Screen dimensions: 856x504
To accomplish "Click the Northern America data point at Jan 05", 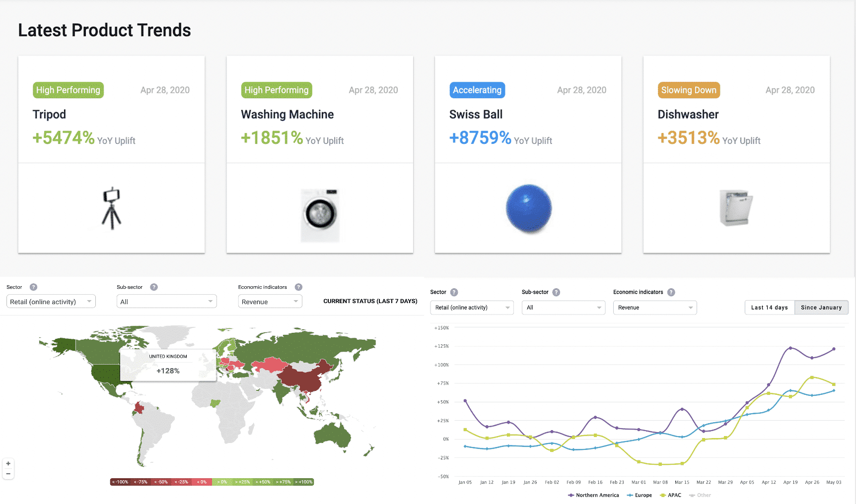I will pos(465,400).
